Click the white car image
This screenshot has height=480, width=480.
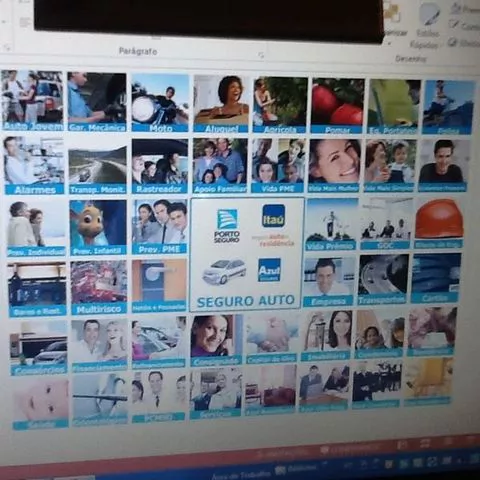pos(224,271)
